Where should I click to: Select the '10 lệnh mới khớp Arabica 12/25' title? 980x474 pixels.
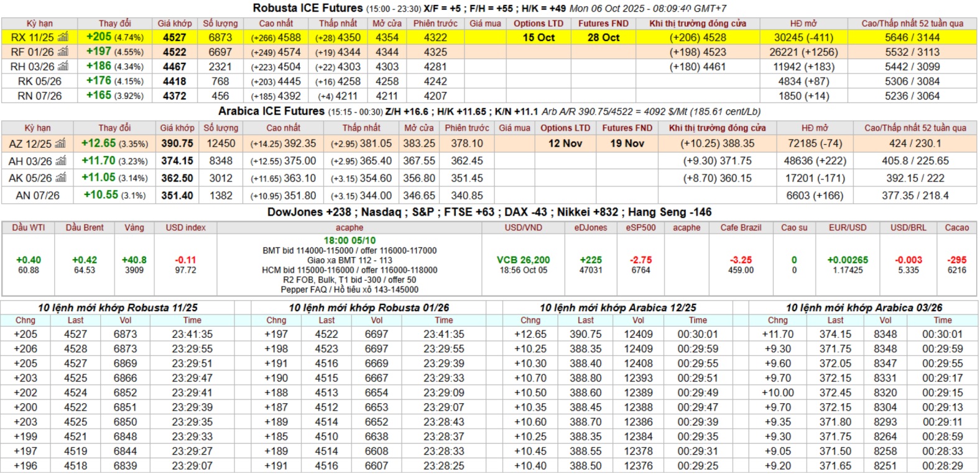pos(617,308)
